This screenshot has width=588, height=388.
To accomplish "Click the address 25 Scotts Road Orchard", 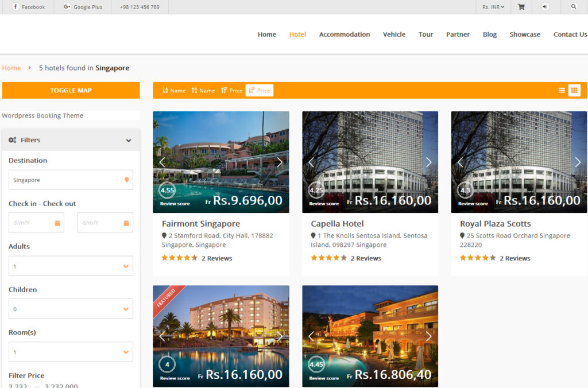I will point(515,240).
